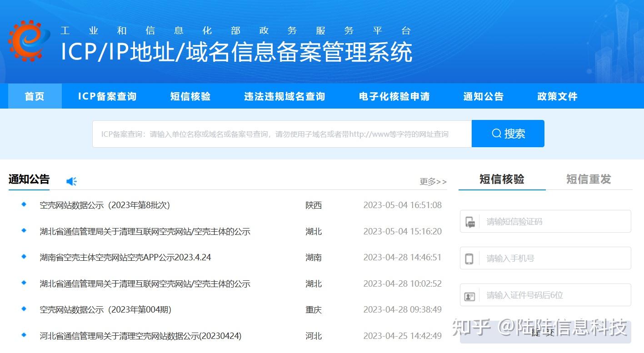Open notice 空壳网站数据公示 (2023年第004期)
This screenshot has width=644, height=353.
pyautogui.click(x=105, y=310)
